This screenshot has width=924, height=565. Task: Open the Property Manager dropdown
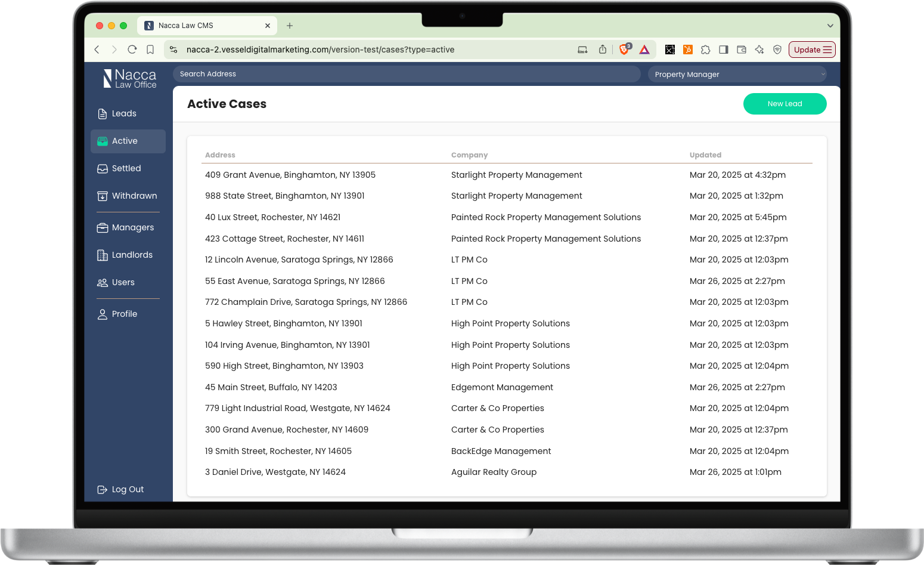coord(739,74)
